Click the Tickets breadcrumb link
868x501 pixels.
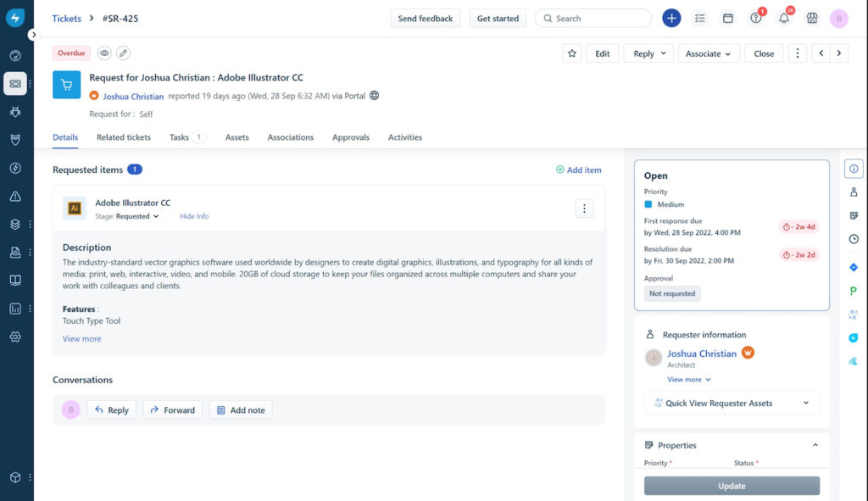click(x=66, y=19)
